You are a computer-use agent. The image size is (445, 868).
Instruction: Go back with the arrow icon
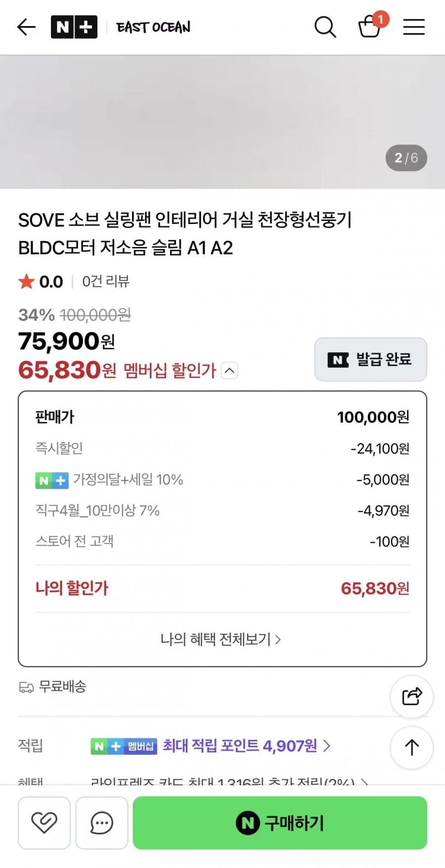pos(26,27)
